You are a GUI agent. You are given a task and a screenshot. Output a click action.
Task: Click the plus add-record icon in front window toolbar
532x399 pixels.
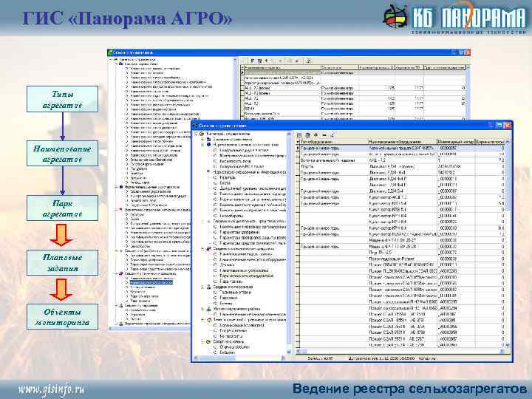[x=316, y=135]
